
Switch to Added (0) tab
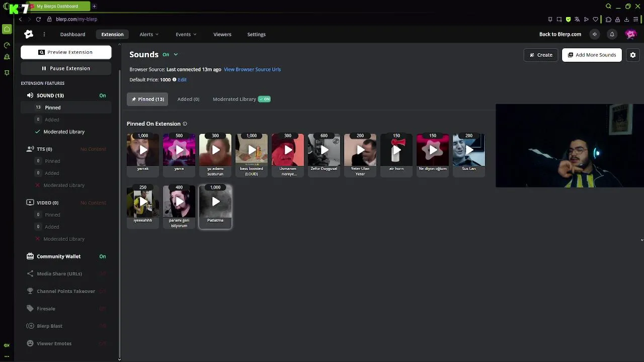click(188, 99)
